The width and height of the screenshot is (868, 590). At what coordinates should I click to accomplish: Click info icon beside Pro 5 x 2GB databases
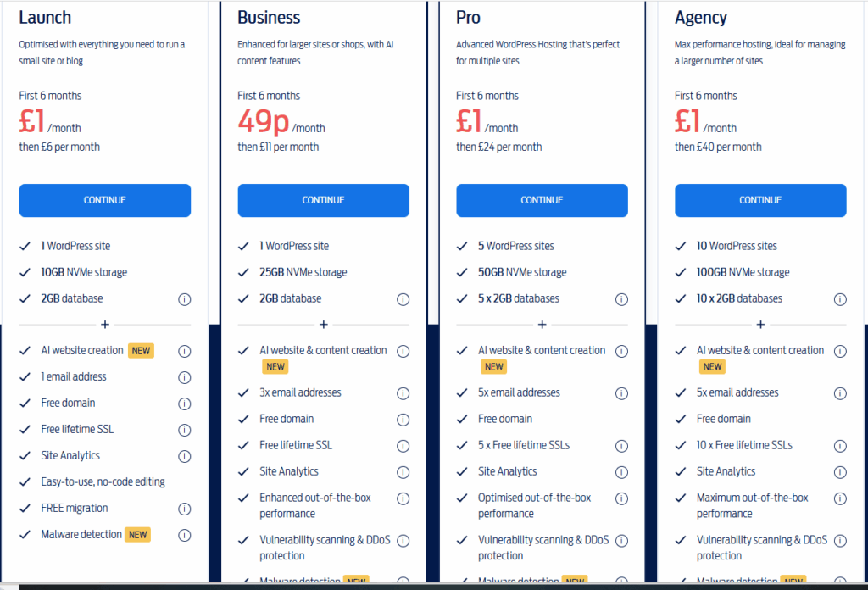[x=621, y=299]
